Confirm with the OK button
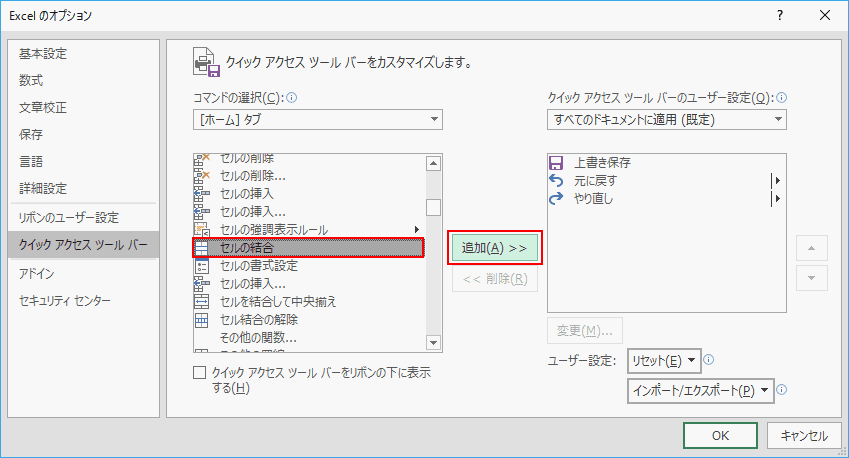 [x=720, y=435]
